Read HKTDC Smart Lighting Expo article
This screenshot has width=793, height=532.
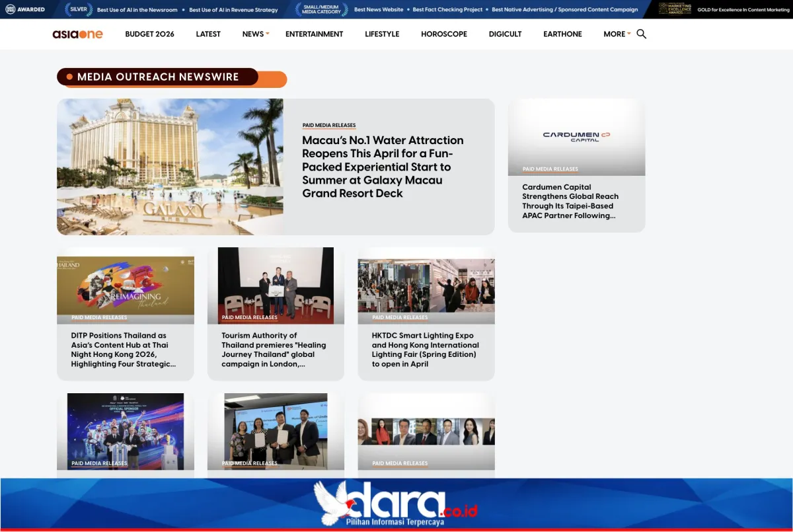tap(426, 350)
